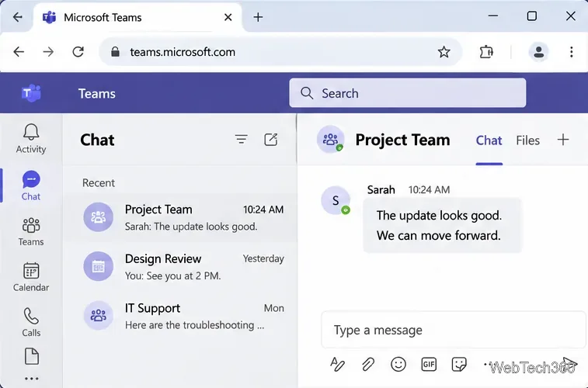Click the Chat heading in list pane

point(97,140)
